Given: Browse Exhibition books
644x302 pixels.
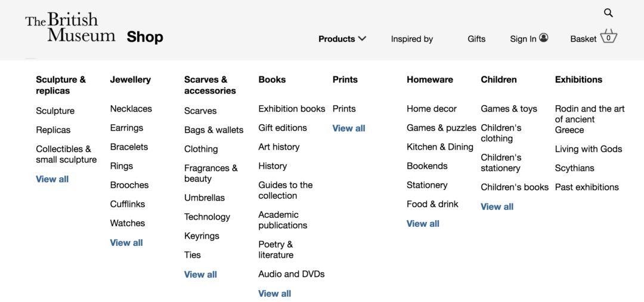Looking at the screenshot, I should point(292,109).
